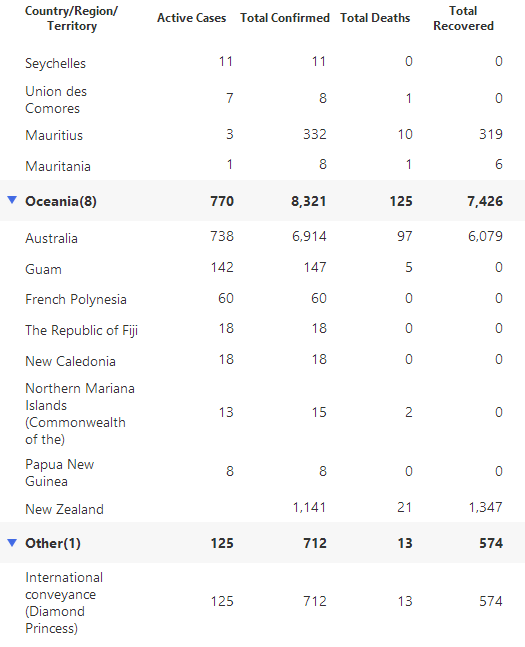
Task: Select the Northern Mariana Islands row
Action: [x=262, y=413]
